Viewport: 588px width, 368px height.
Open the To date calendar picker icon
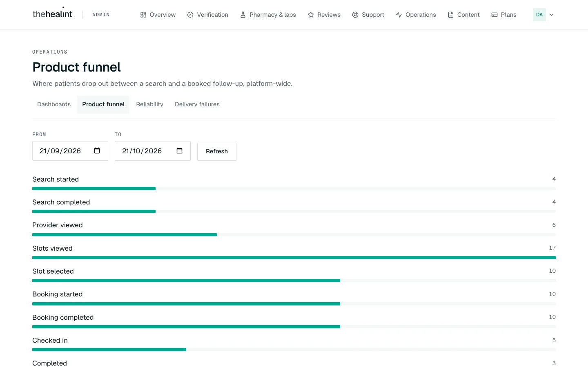(180, 150)
